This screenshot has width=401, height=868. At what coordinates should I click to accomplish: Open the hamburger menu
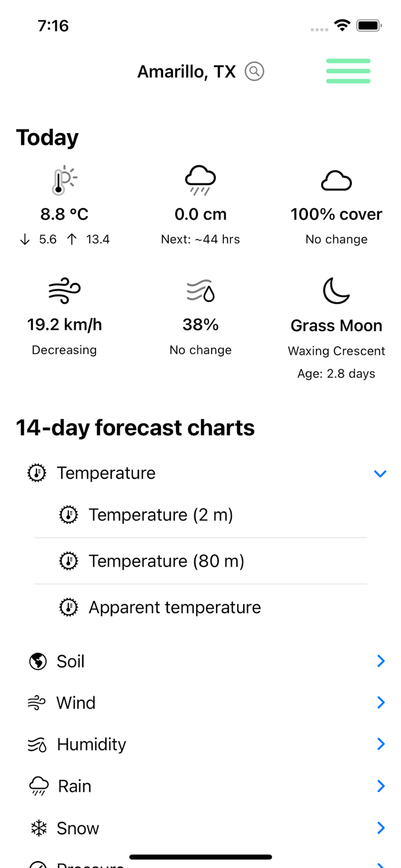point(348,71)
